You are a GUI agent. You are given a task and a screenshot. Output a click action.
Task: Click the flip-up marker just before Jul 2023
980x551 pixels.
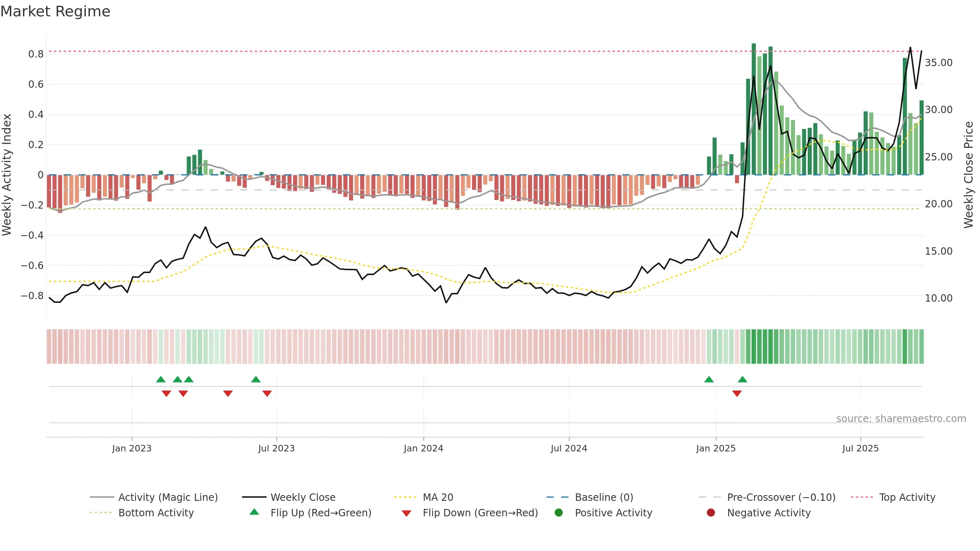[256, 379]
